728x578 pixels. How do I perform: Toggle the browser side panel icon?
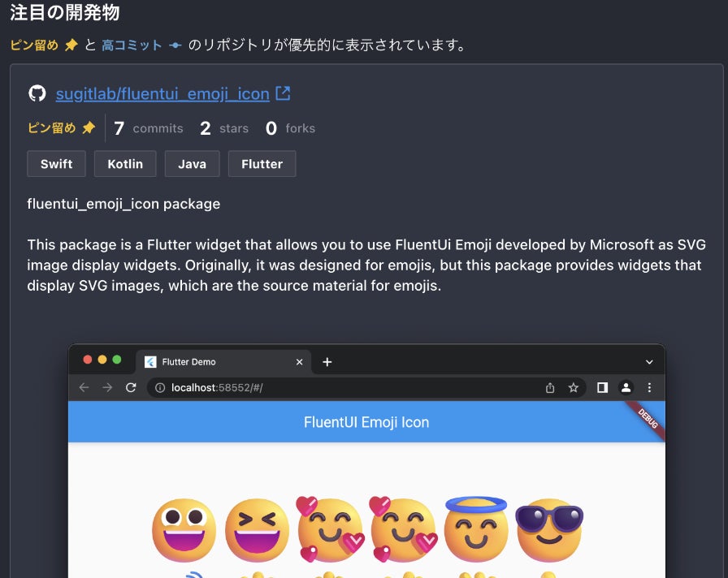point(602,387)
